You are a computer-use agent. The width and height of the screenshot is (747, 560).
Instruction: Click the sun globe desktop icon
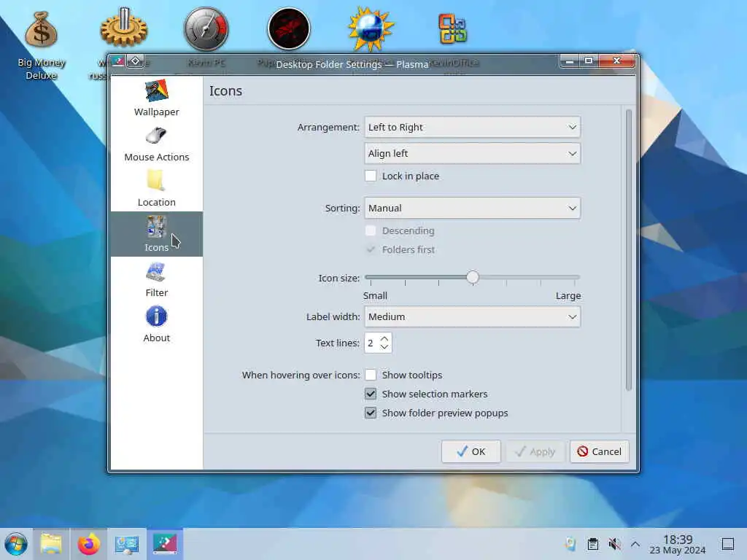click(371, 28)
